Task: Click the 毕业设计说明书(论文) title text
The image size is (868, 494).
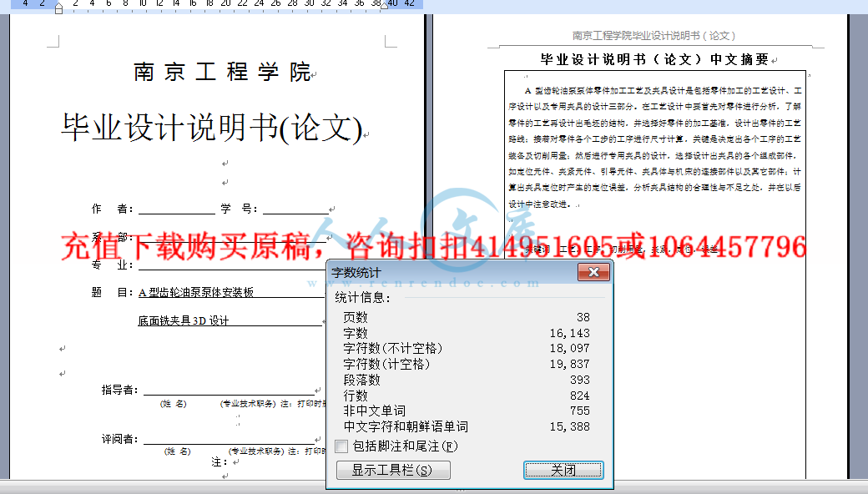Action: click(211, 127)
